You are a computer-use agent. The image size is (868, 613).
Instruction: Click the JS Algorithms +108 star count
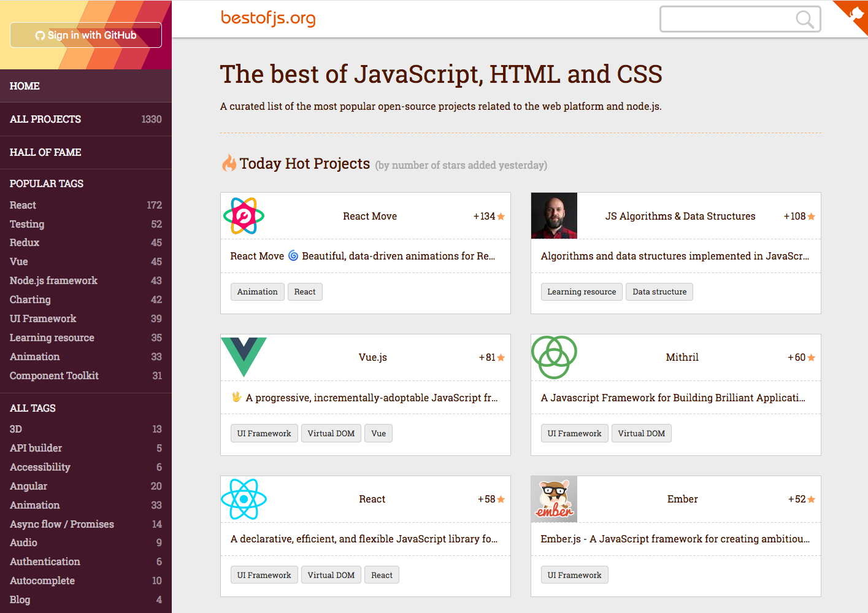(799, 216)
